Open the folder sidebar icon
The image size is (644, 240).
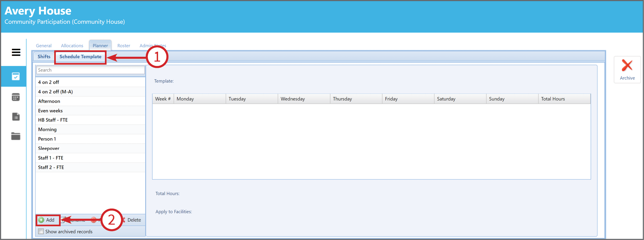coord(15,136)
